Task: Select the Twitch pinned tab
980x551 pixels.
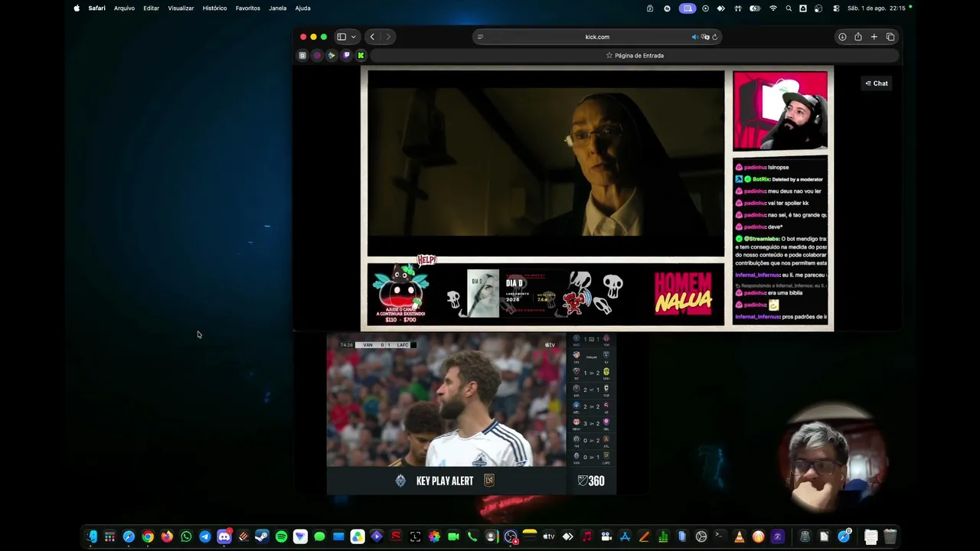Action: [346, 55]
